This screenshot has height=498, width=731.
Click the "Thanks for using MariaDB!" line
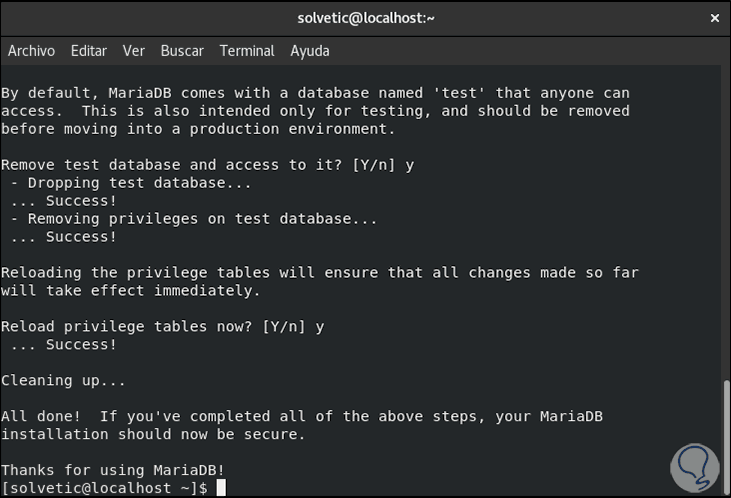tap(113, 470)
